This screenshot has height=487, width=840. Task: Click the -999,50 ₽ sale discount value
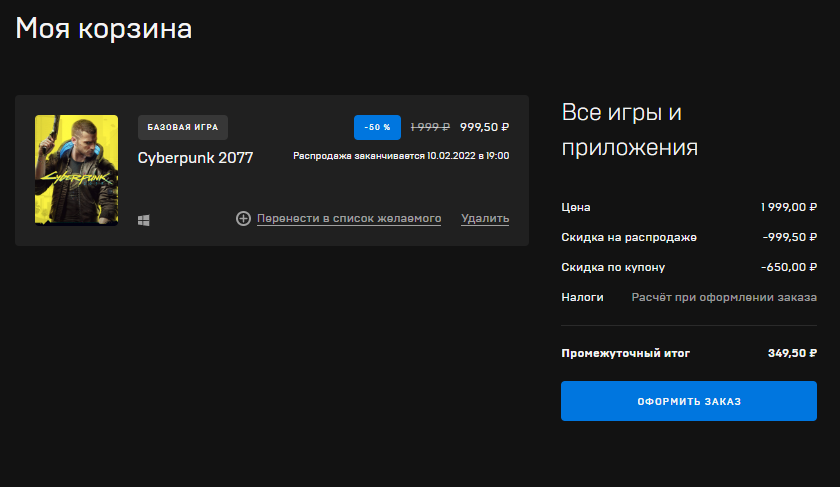coord(790,237)
